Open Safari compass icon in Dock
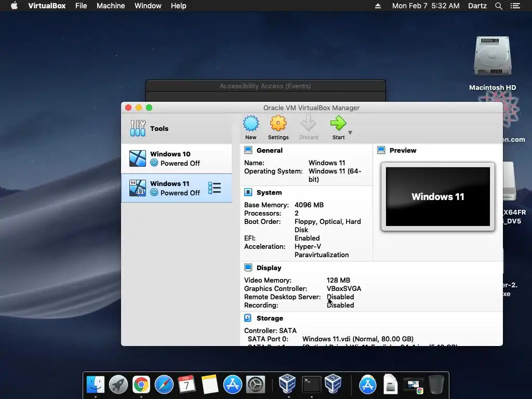 (164, 384)
